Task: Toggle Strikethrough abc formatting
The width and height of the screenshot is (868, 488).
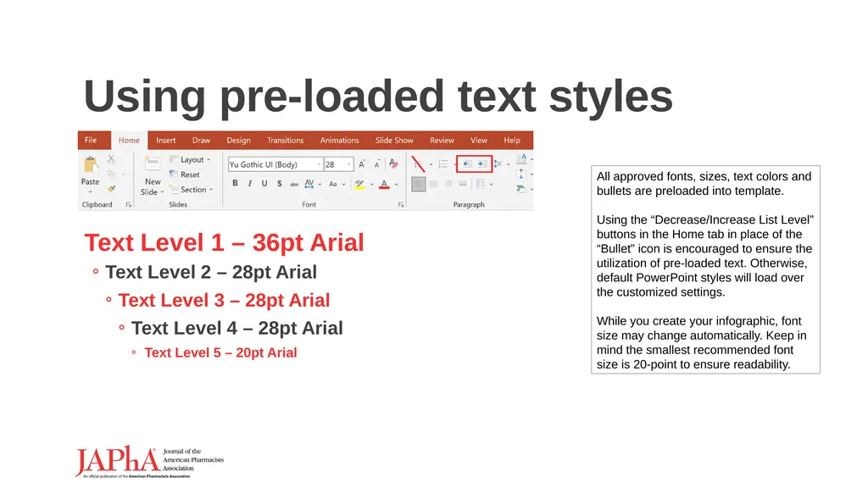Action: pos(294,184)
